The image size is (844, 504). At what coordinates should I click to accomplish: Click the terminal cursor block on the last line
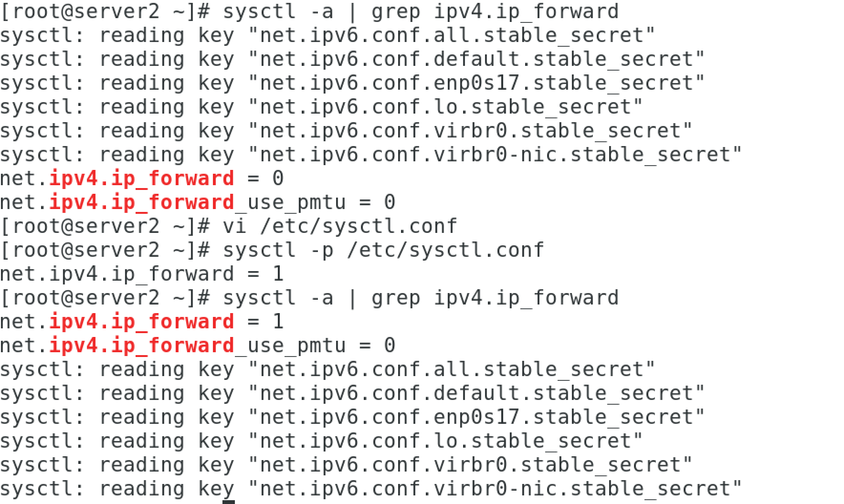(229, 501)
